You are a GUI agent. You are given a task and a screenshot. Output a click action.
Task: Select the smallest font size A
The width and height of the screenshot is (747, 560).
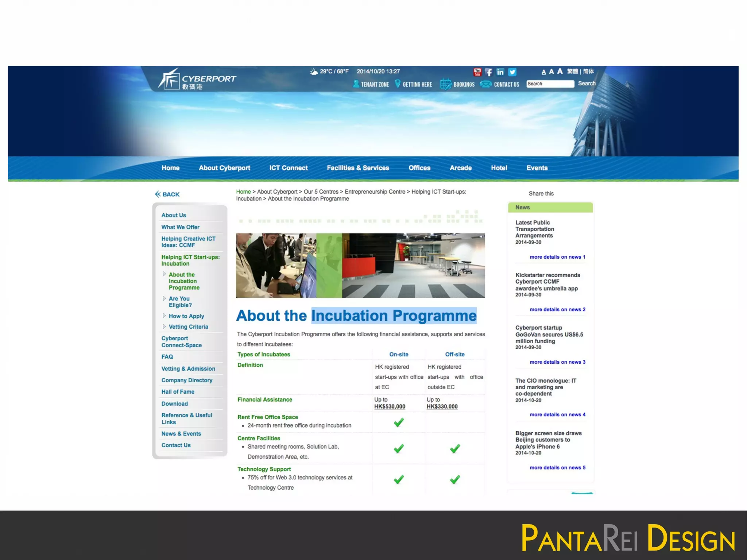point(543,72)
